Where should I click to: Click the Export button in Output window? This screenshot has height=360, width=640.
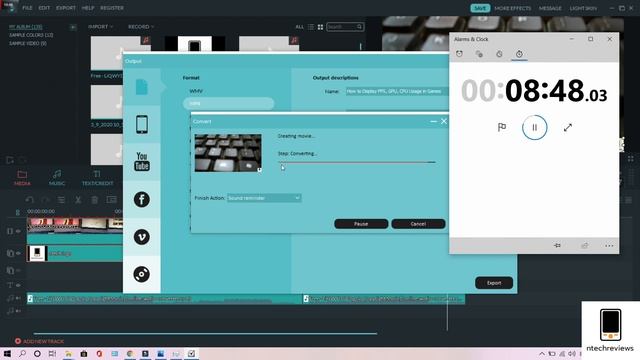pyautogui.click(x=494, y=283)
